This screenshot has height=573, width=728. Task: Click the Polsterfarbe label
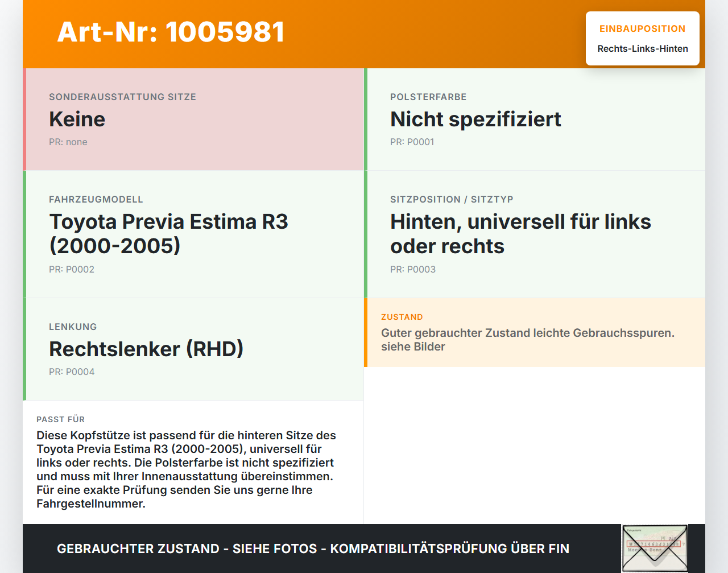tap(428, 97)
